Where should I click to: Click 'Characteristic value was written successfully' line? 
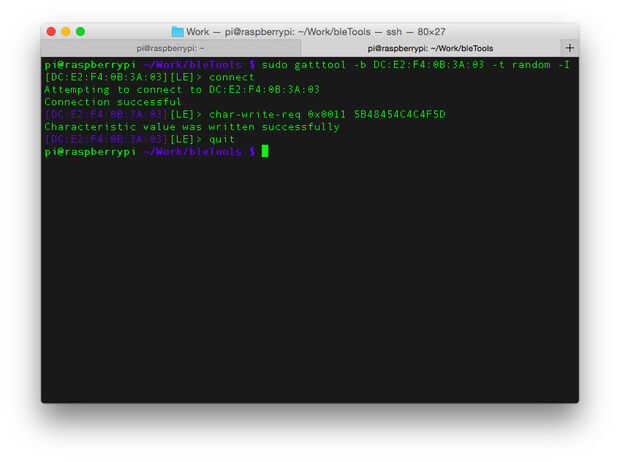coord(192,127)
